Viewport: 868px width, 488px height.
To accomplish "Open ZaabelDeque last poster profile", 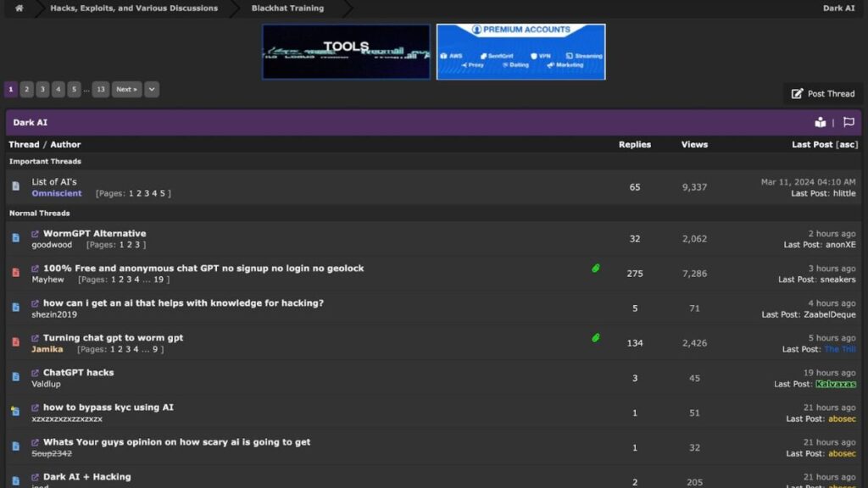I will [x=829, y=314].
